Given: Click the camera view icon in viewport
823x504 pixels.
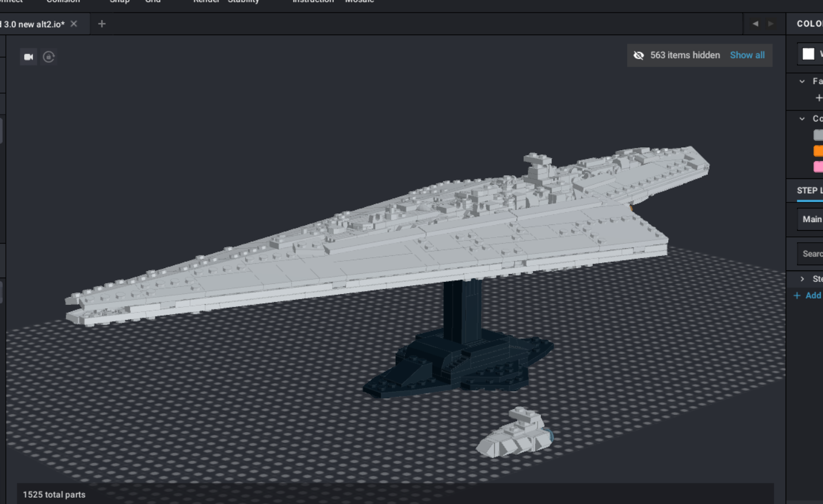Looking at the screenshot, I should [x=28, y=57].
